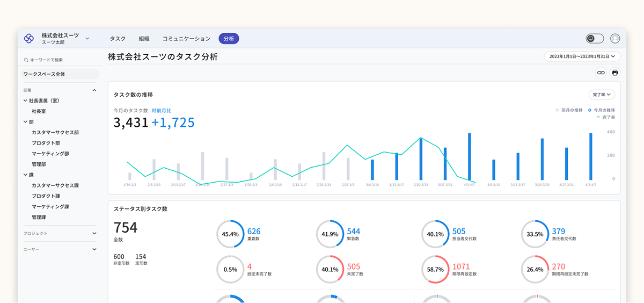Click the 4 設定未完了数 value
The width and height of the screenshot is (644, 303).
tap(249, 266)
